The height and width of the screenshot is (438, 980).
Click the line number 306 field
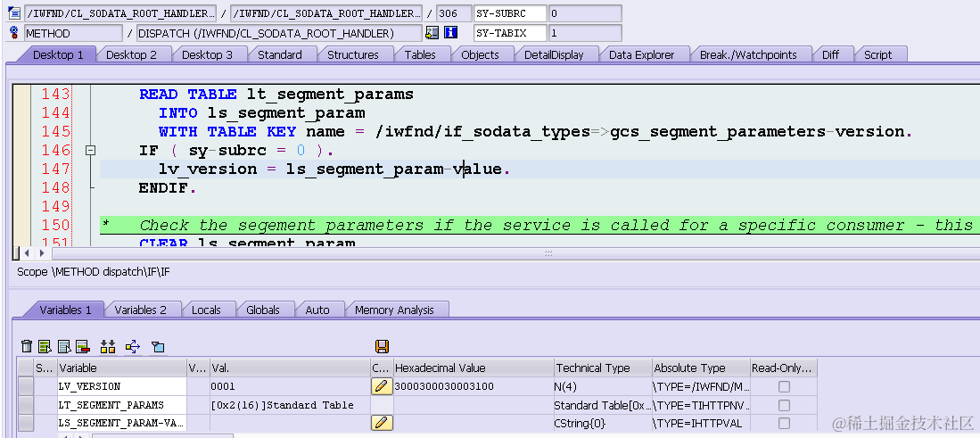point(454,13)
